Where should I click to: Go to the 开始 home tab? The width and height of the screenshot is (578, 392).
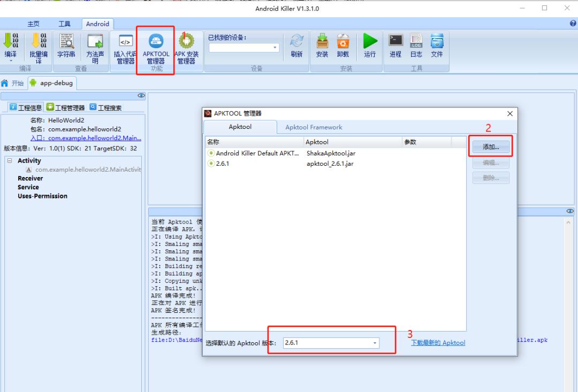pyautogui.click(x=12, y=83)
